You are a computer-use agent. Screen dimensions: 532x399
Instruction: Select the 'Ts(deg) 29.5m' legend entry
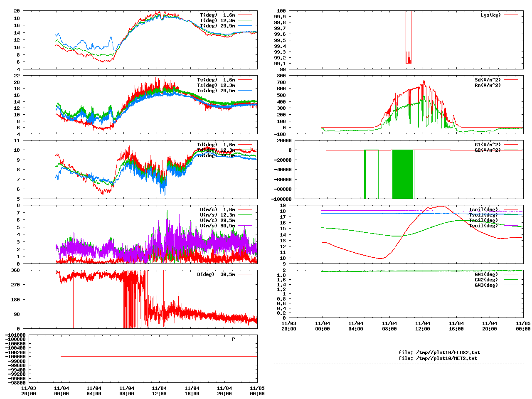(216, 91)
